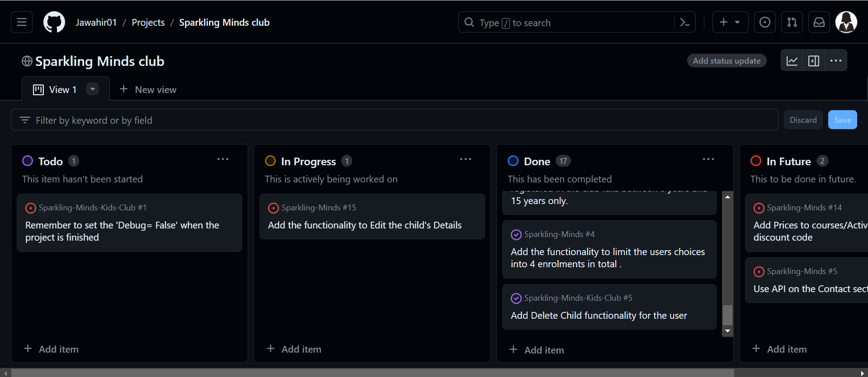The width and height of the screenshot is (868, 377).
Task: Open the Create new plus dropdown
Action: coord(730,22)
